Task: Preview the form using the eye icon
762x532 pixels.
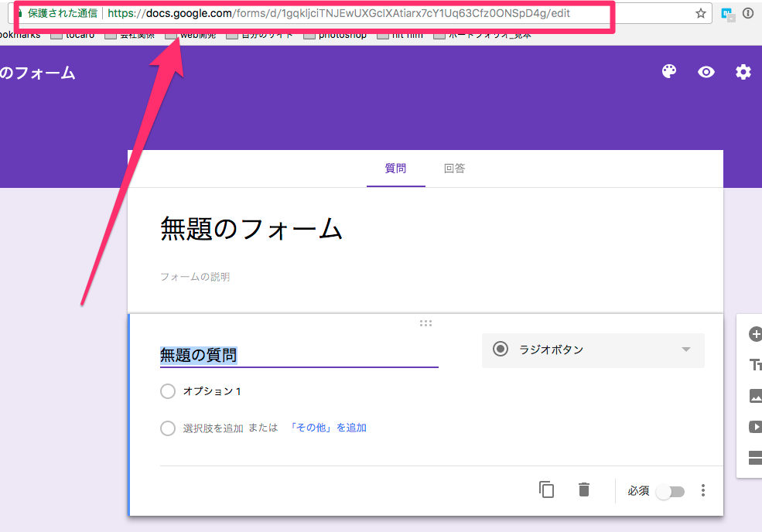Action: tap(706, 71)
